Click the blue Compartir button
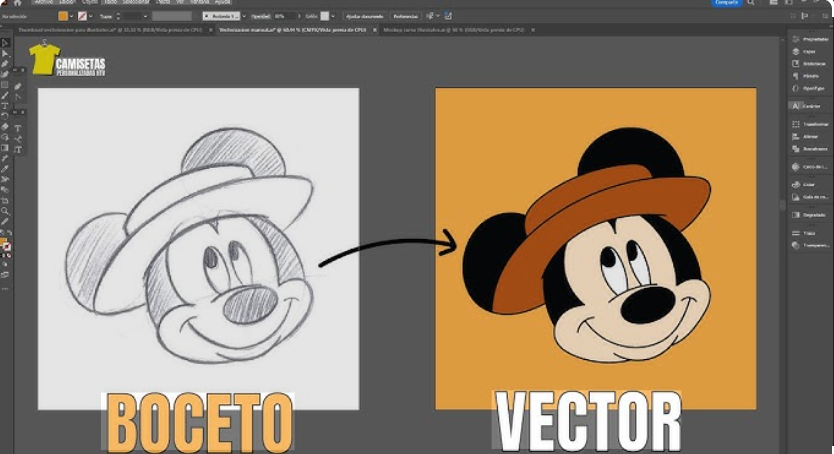Viewport: 834px width, 454px height. [x=726, y=3]
